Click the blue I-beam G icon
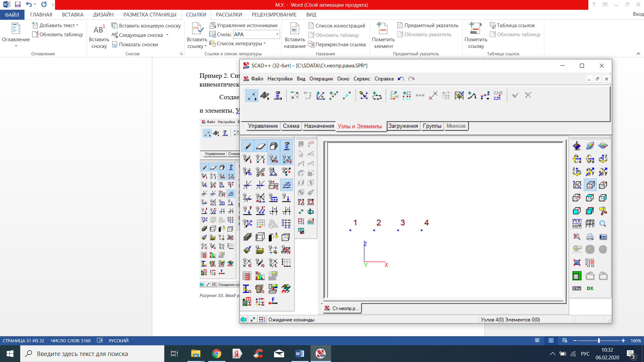This screenshot has height=362, width=644. pos(247,289)
